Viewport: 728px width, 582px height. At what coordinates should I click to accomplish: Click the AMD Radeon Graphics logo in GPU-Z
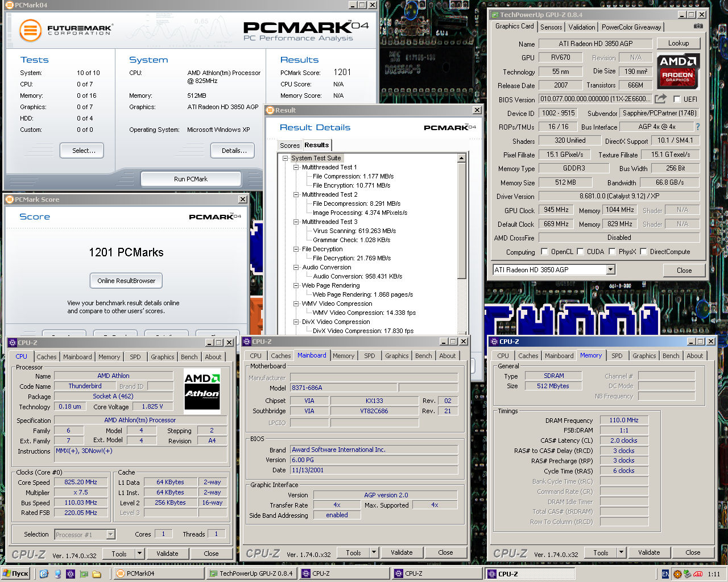click(x=678, y=70)
